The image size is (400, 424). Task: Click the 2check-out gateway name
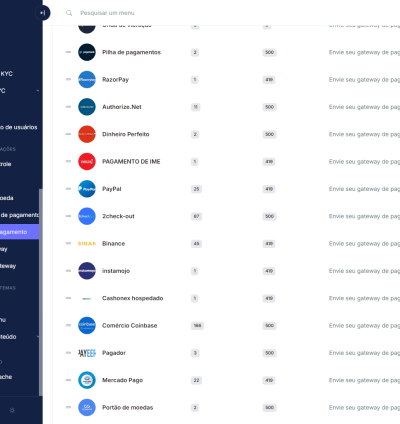point(118,216)
